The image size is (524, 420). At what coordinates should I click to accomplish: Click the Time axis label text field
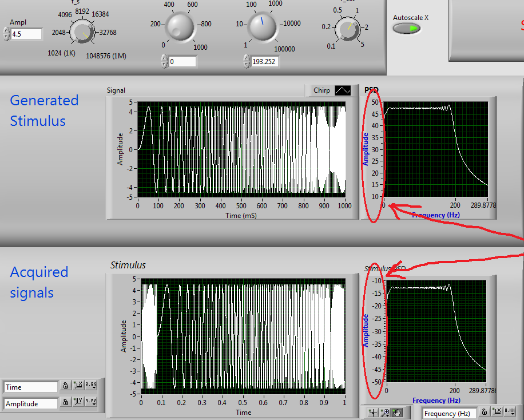[x=31, y=387]
